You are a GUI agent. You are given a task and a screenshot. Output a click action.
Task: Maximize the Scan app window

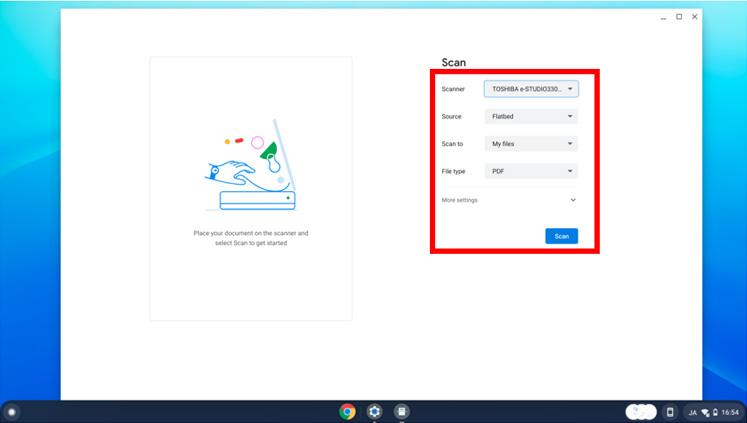[x=679, y=17]
